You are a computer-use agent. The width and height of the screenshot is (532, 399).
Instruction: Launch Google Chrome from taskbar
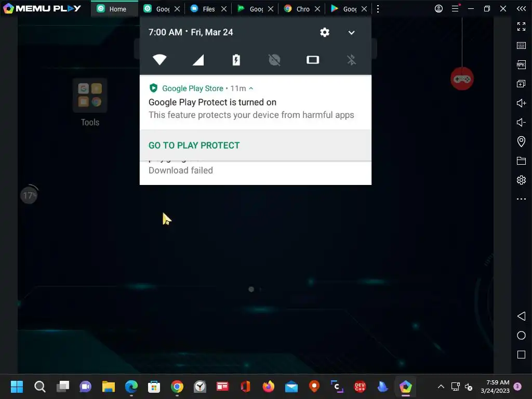tap(177, 387)
